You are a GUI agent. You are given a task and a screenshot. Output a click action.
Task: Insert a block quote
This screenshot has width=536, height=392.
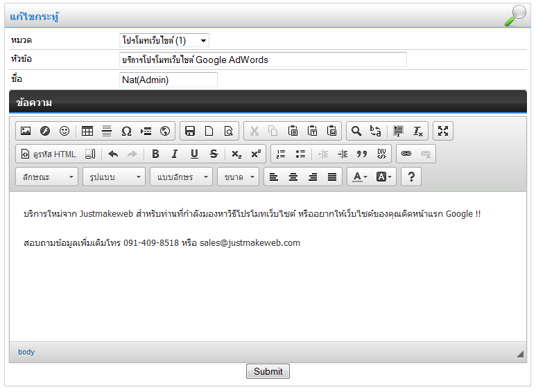361,154
